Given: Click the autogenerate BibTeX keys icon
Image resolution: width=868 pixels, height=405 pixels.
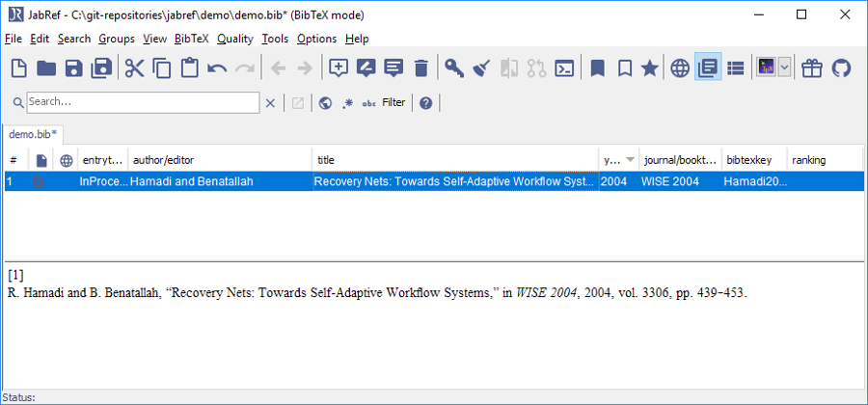Looking at the screenshot, I should [x=453, y=67].
